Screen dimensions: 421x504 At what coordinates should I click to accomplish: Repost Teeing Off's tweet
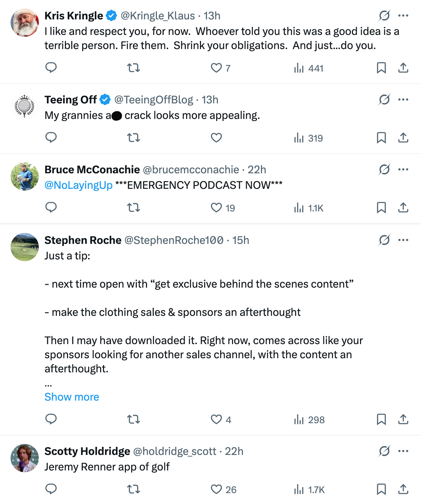click(x=134, y=138)
